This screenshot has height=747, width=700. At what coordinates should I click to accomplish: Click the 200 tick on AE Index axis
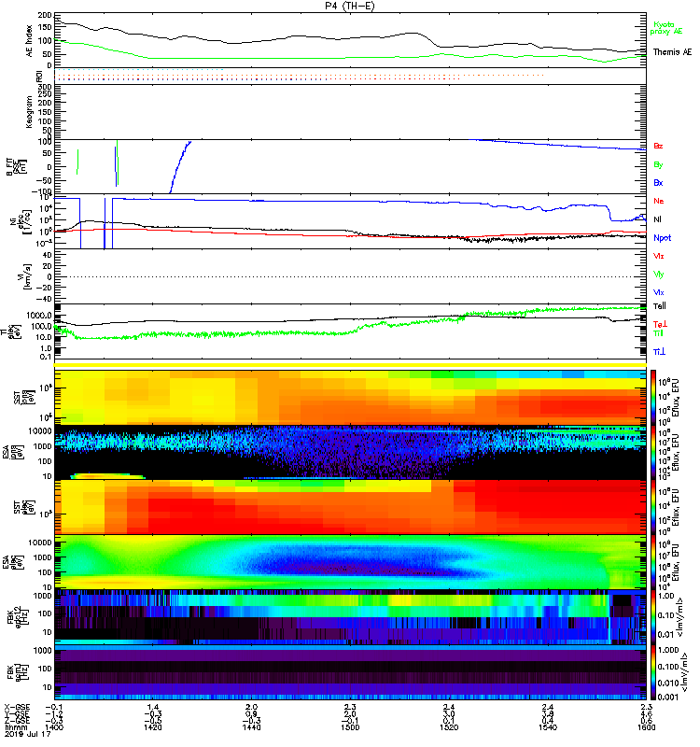click(46, 16)
